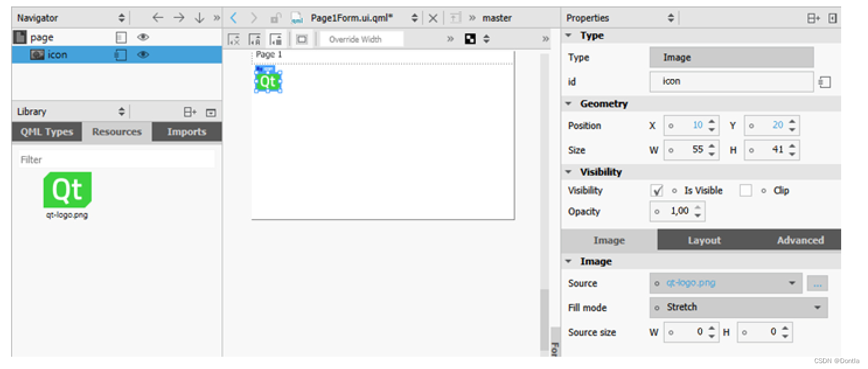Click the id field containing icon
868x369 pixels.
point(731,82)
